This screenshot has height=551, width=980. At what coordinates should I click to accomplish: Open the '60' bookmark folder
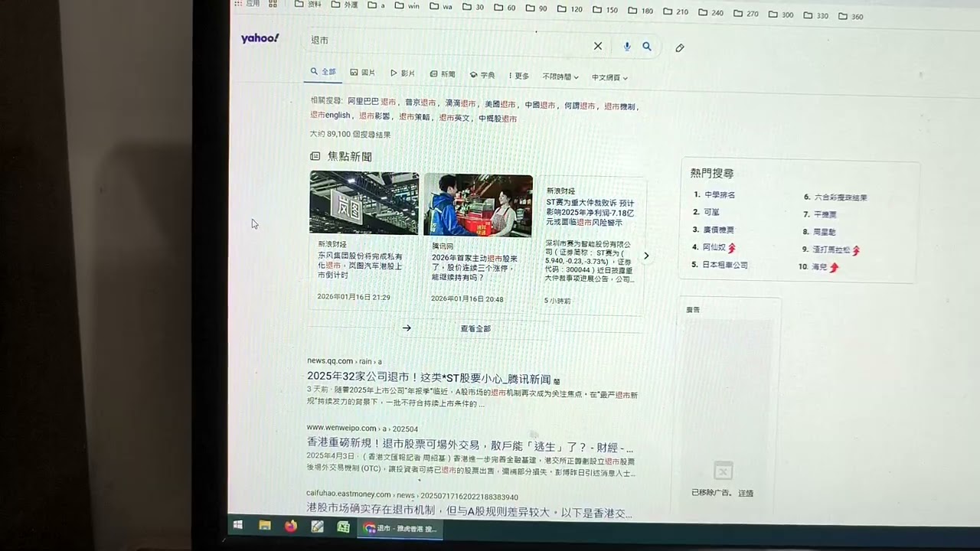point(505,8)
